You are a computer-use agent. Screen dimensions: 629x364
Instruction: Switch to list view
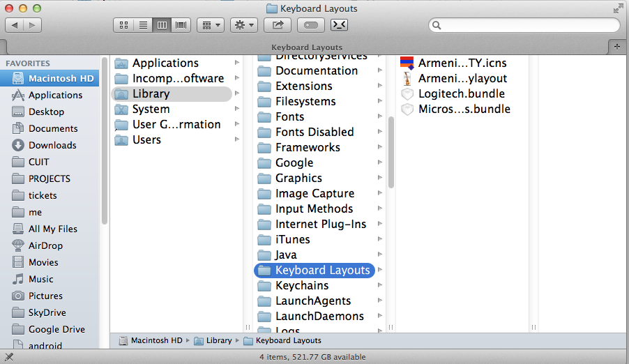[x=143, y=25]
